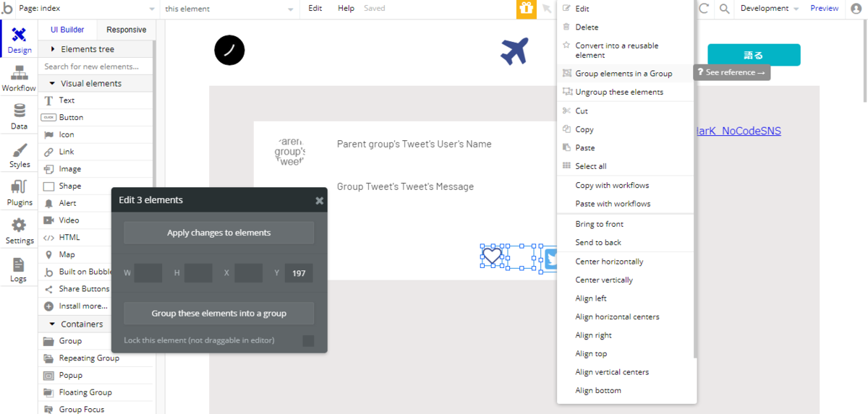
Task: Open the this element selector dropdown
Action: tap(229, 9)
